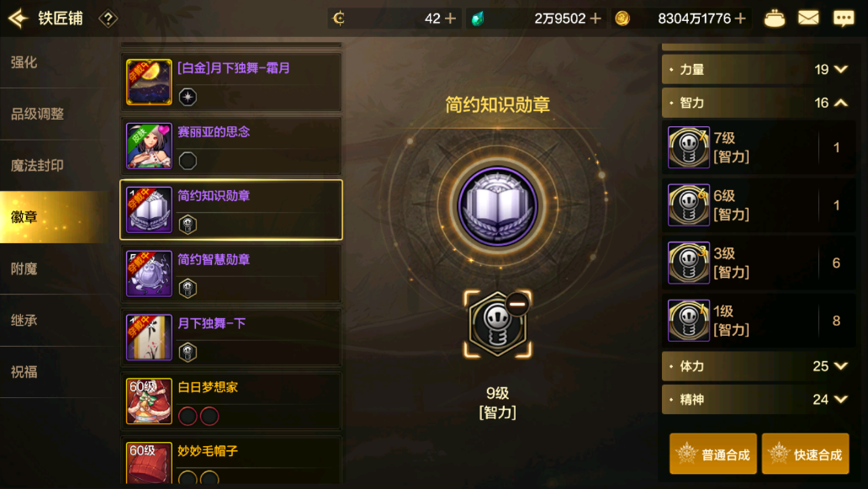The height and width of the screenshot is (489, 868).
Task: Remove the socketed 9级 智力 emblem
Action: tap(517, 304)
